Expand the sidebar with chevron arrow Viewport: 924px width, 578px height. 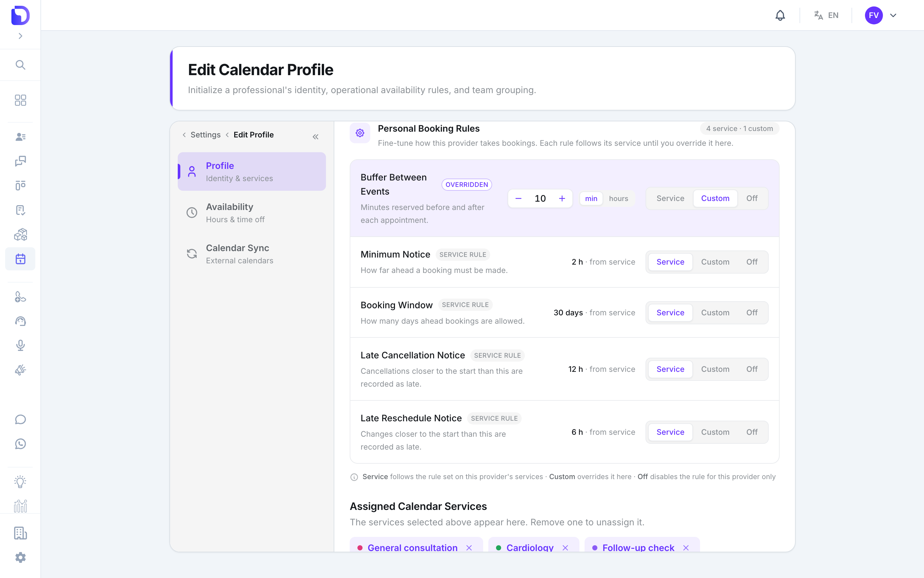pos(20,36)
